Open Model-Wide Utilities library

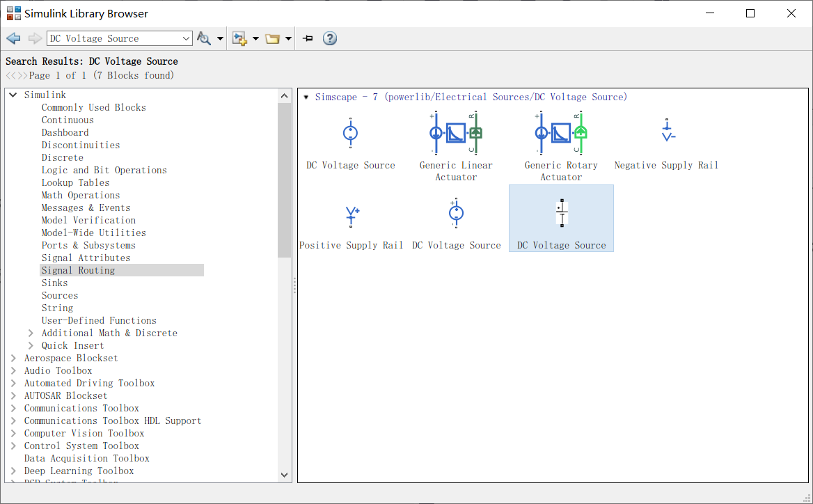pyautogui.click(x=94, y=233)
